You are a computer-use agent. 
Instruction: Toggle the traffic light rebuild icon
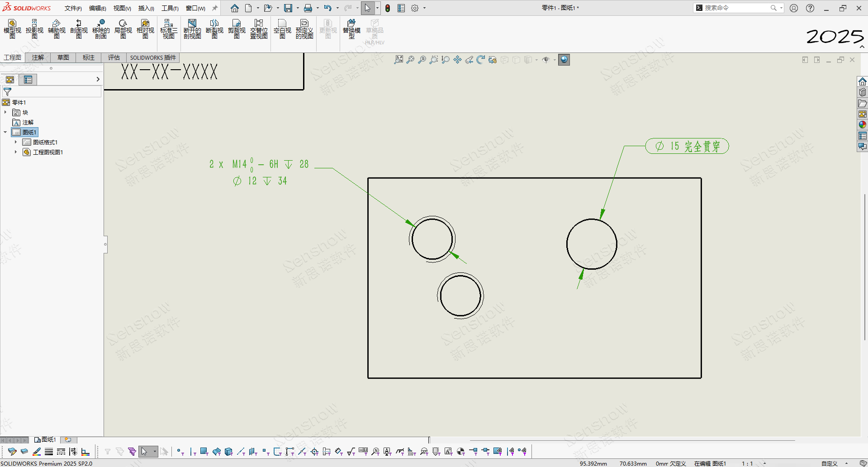coord(388,8)
